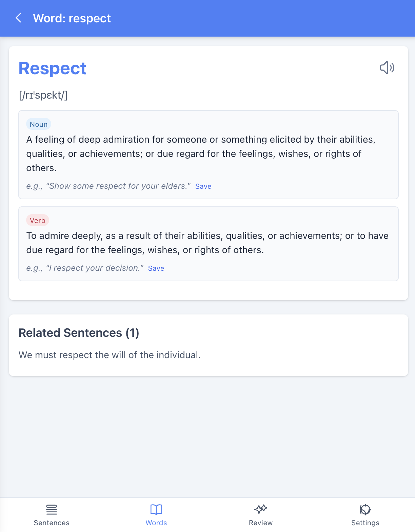The height and width of the screenshot is (532, 415).
Task: Click the Verb part-of-speech badge
Action: pos(38,221)
